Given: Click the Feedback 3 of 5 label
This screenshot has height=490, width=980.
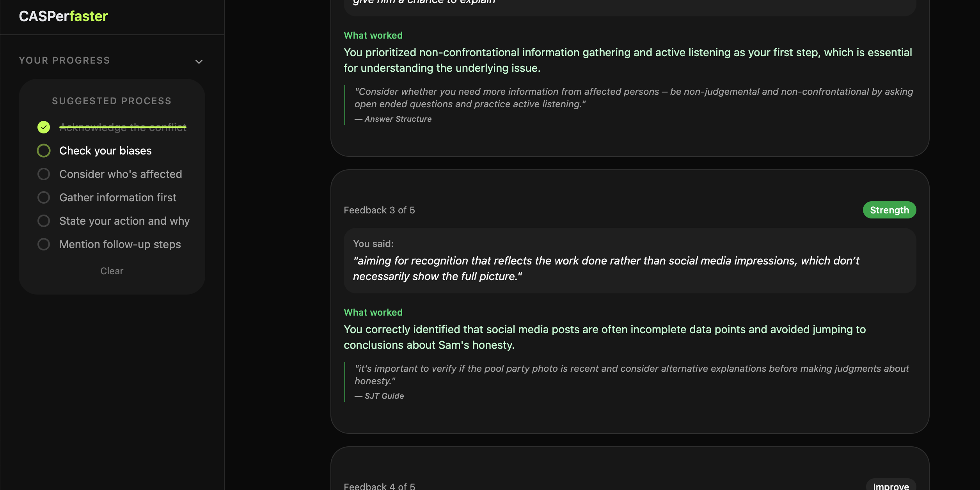Looking at the screenshot, I should pyautogui.click(x=379, y=210).
